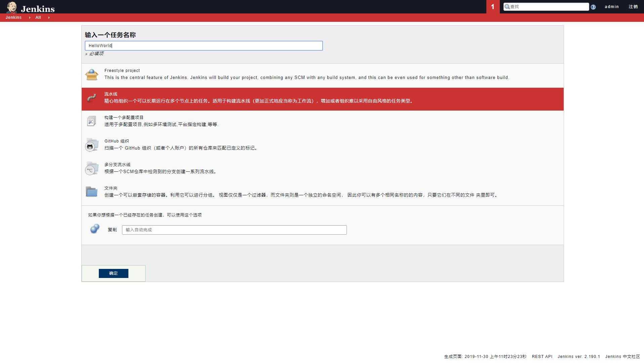644x363 pixels.
Task: Open Jenkins 中文社区 footer link
Action: [x=622, y=357]
